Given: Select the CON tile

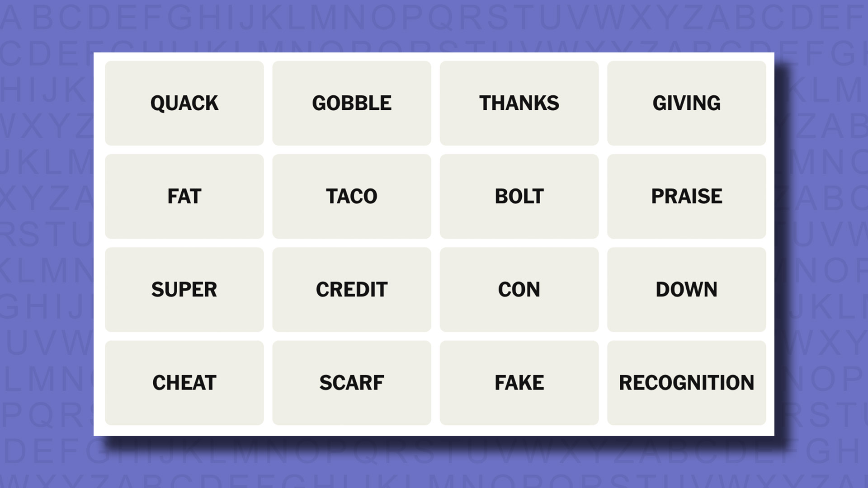Looking at the screenshot, I should tap(518, 290).
